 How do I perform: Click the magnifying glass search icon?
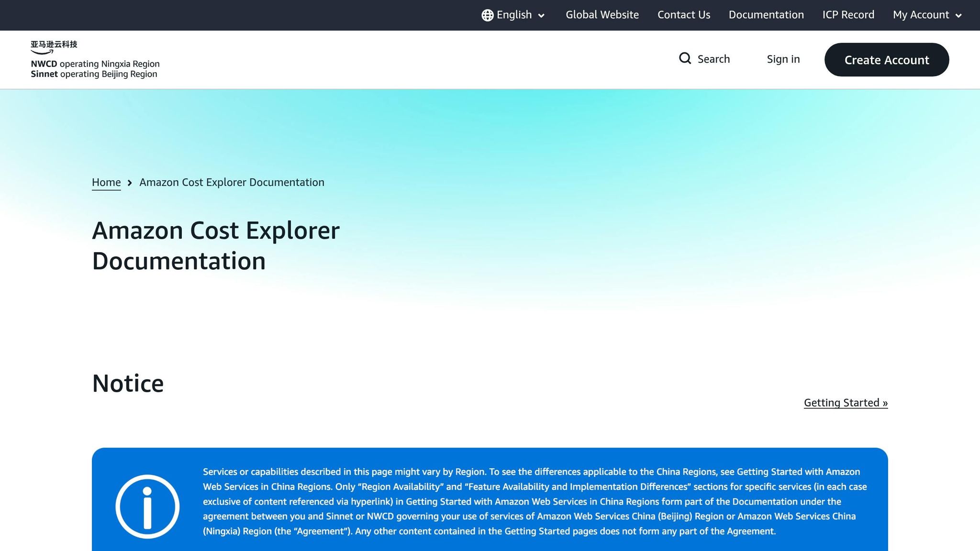pyautogui.click(x=685, y=58)
